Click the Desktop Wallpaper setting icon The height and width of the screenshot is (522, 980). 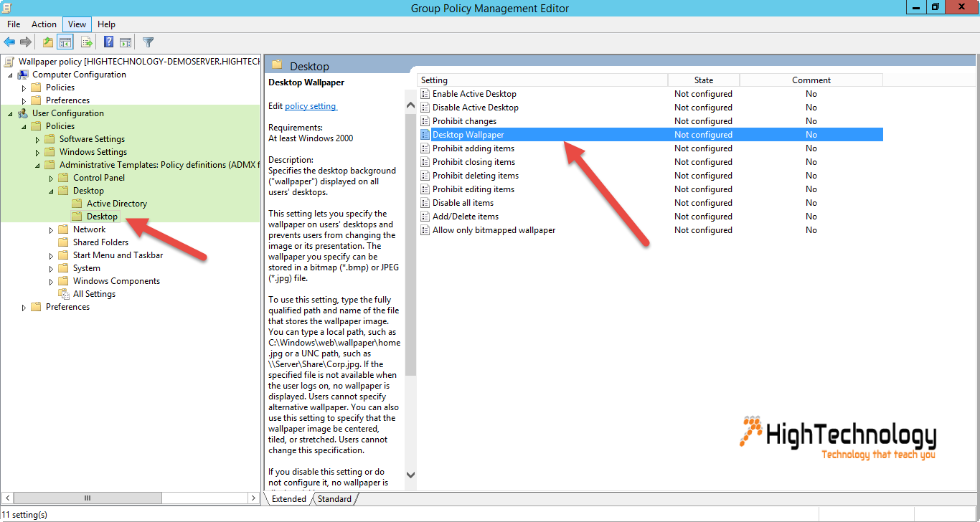tap(425, 135)
